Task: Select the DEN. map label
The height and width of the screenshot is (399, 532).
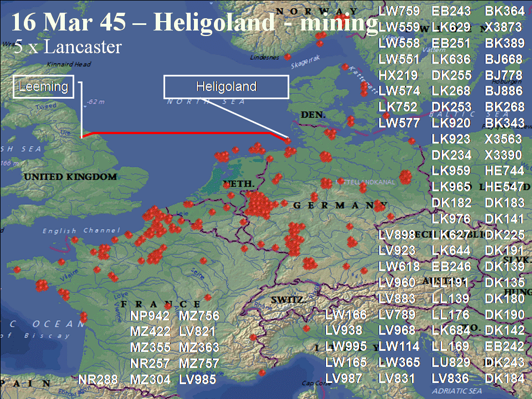Action: [x=313, y=115]
